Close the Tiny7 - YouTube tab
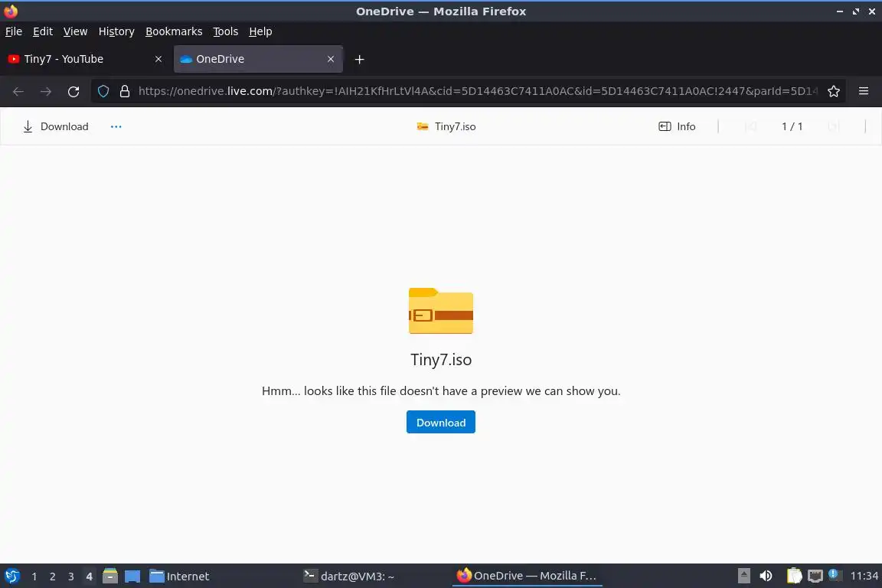This screenshot has height=588, width=882. click(x=158, y=59)
